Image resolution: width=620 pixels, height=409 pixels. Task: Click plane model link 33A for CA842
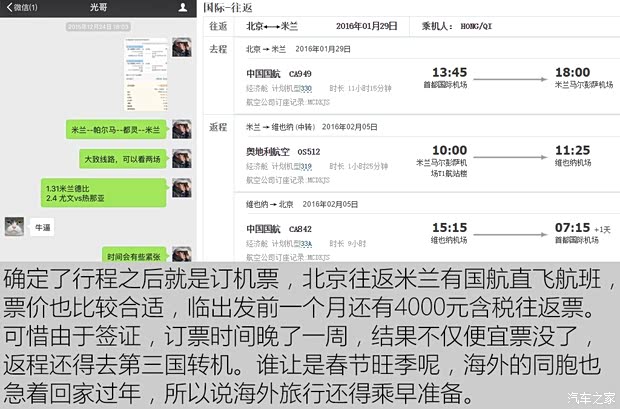(306, 243)
